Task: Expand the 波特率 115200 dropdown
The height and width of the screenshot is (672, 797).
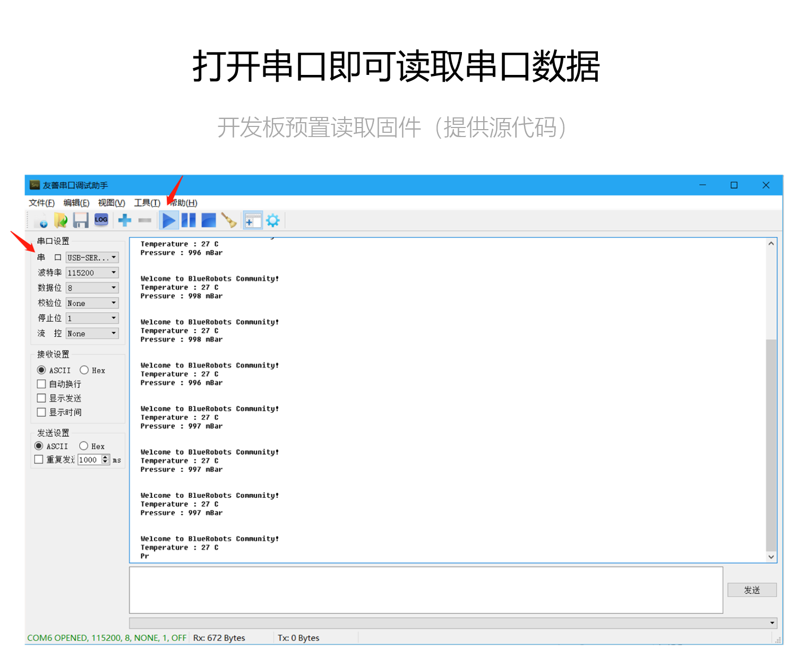Action: (x=92, y=273)
